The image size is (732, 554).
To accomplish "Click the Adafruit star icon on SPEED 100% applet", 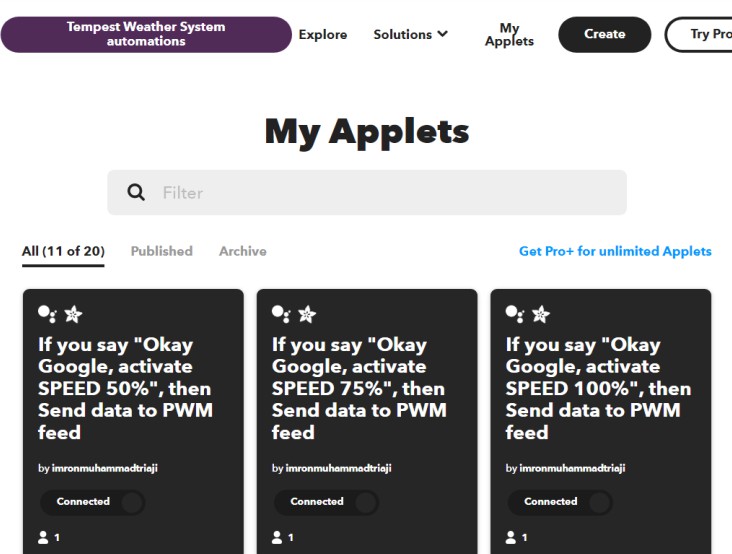I will (541, 314).
